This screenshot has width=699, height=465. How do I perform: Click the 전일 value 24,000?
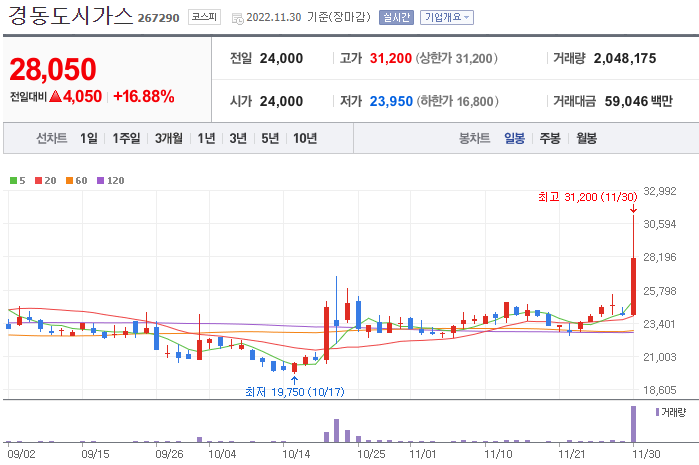[281, 58]
